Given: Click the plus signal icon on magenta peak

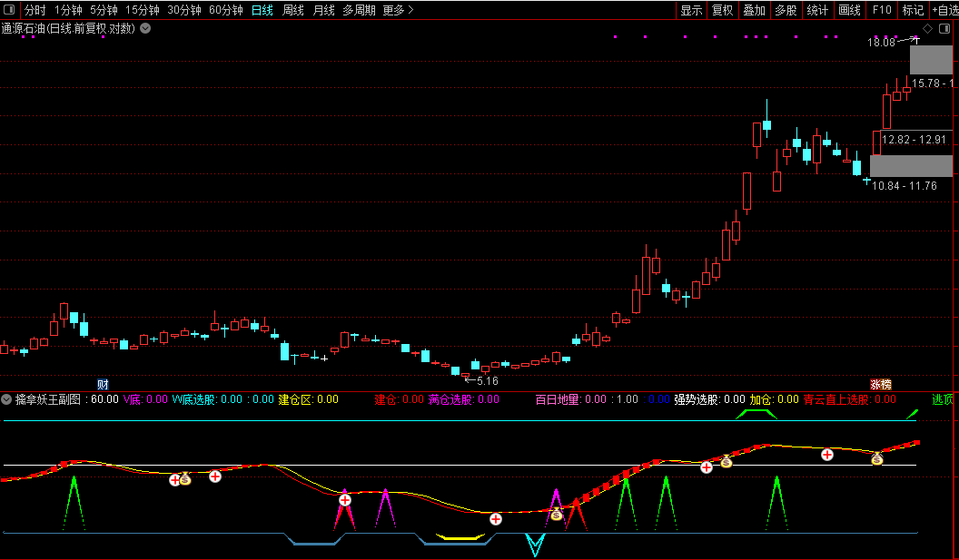Looking at the screenshot, I should [x=345, y=500].
